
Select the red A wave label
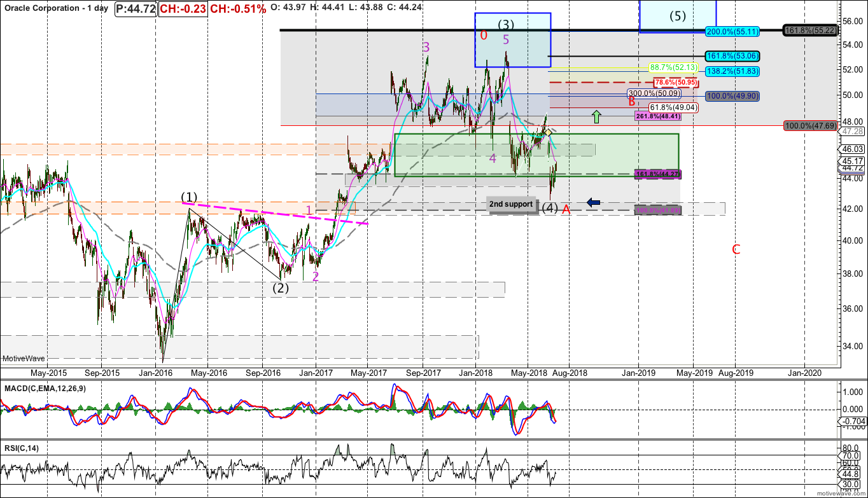566,209
